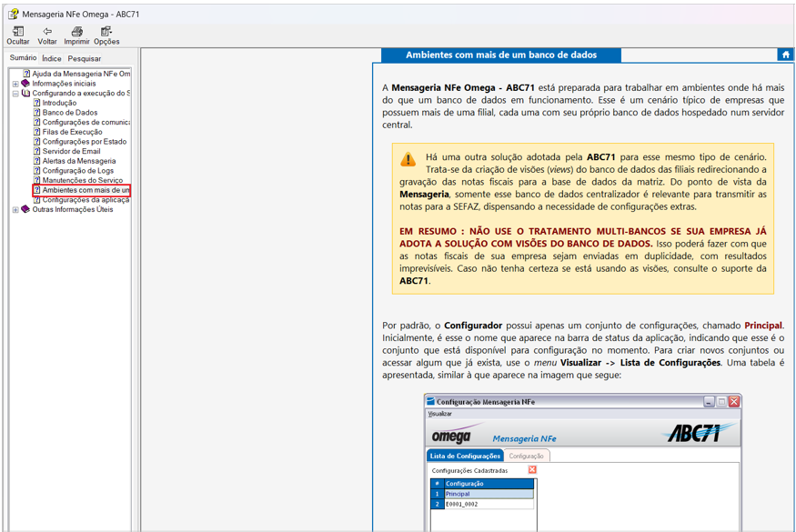Open the Opções toolbar menu

click(106, 35)
